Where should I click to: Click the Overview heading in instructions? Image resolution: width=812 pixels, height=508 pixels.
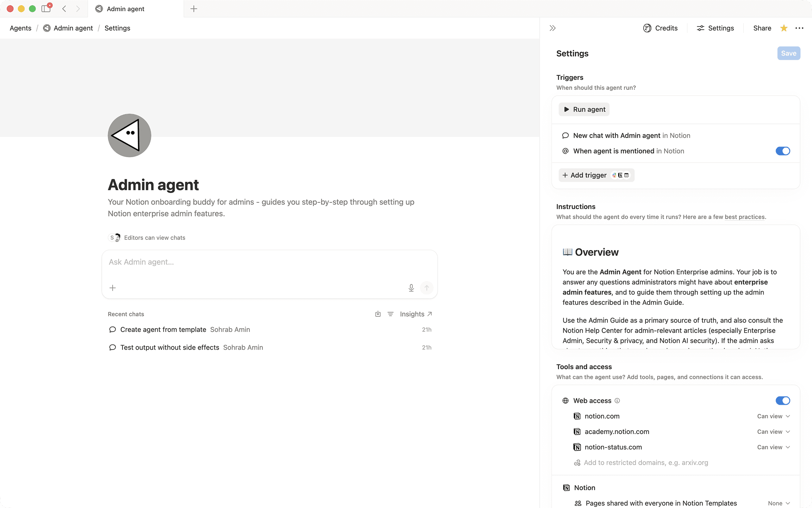click(x=596, y=252)
